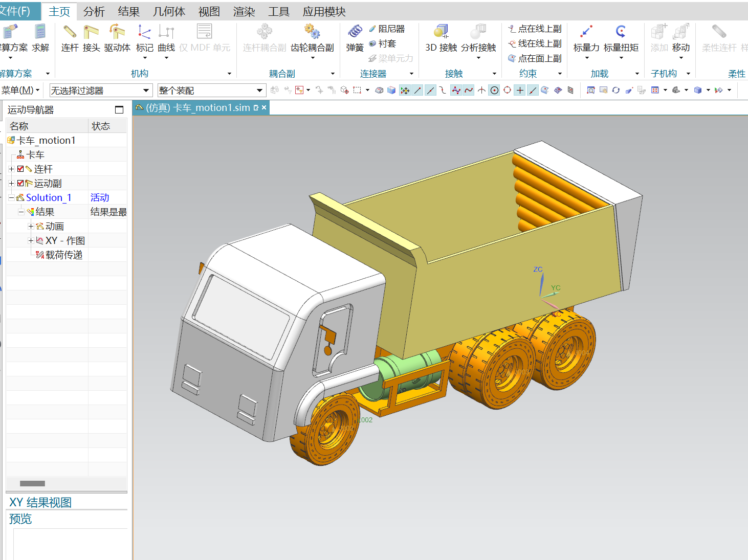748x560 pixels.
Task: Click the navigator horizontal scrollbar thumb
Action: pyautogui.click(x=32, y=483)
